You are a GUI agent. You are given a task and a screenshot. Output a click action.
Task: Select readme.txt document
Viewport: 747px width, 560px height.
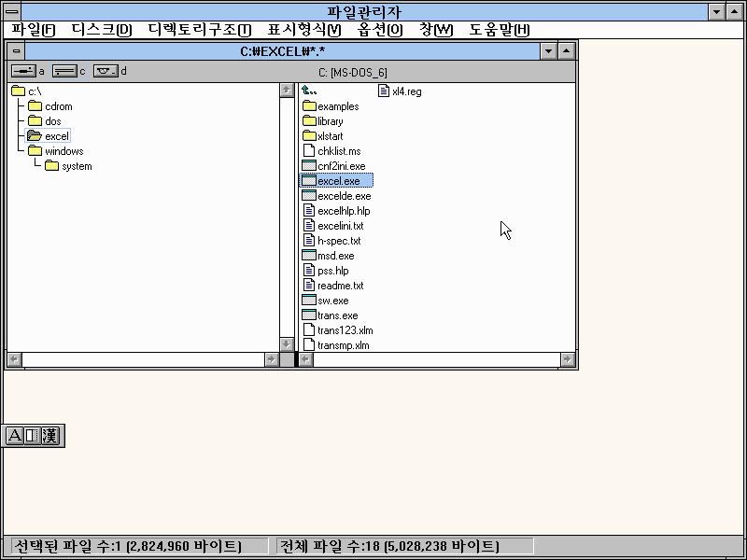(x=333, y=286)
